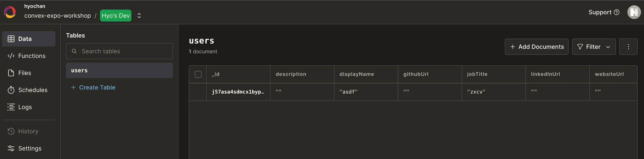644x159 pixels.
Task: Expand the project deployment switcher chevrons
Action: 139,16
